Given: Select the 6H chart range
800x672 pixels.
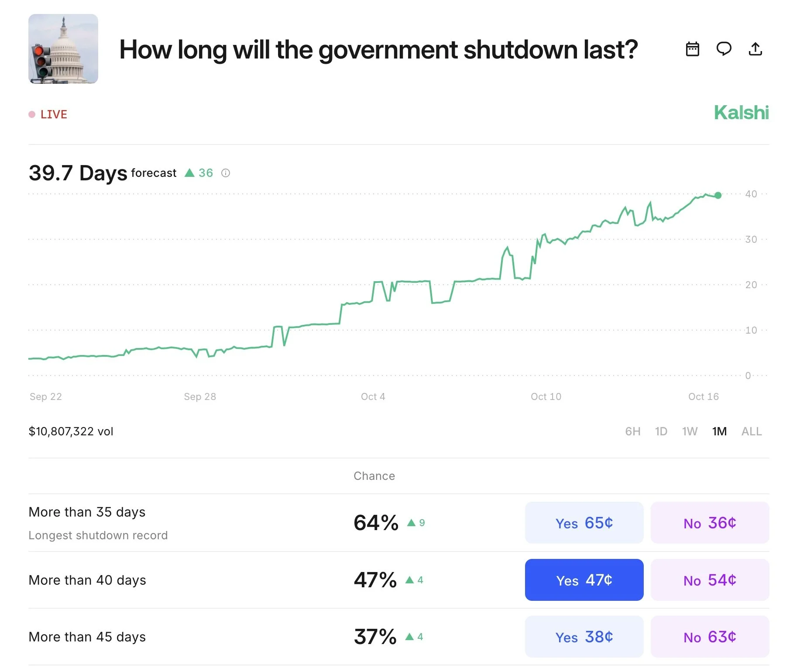Looking at the screenshot, I should coord(633,431).
